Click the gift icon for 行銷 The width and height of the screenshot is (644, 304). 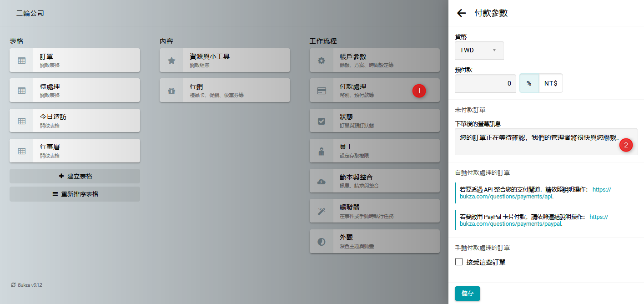(x=171, y=91)
